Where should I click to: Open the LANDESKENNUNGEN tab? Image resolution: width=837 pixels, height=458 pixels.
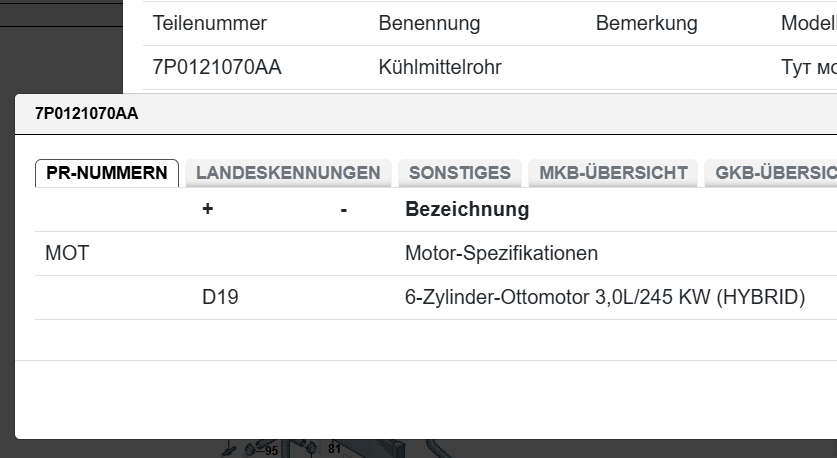coord(288,173)
